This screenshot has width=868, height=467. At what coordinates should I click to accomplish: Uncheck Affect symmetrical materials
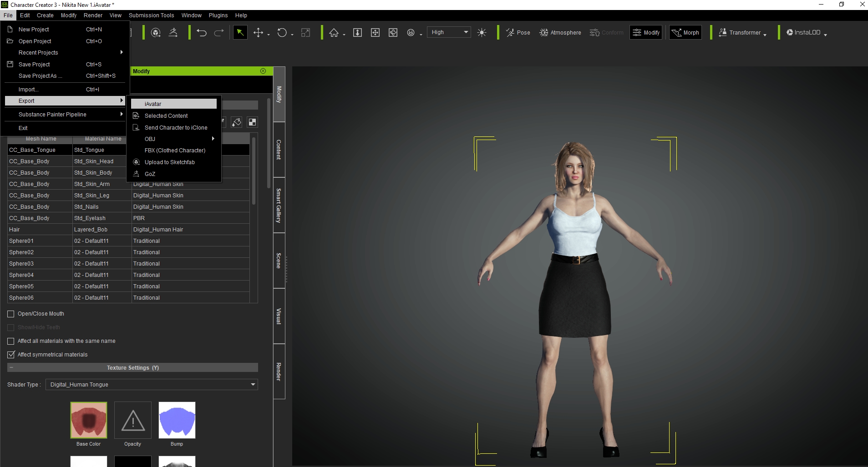[11, 355]
